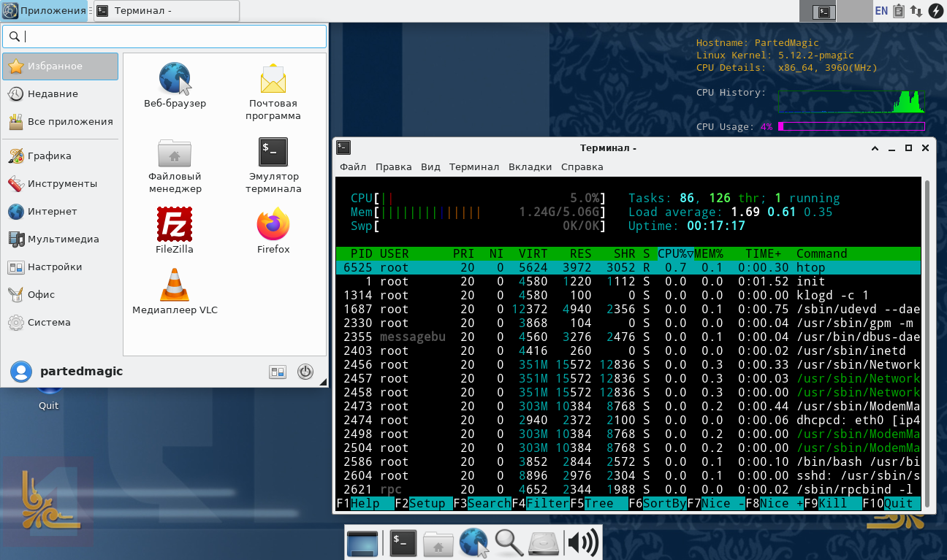
Task: Switch keyboard layout via EN indicator
Action: click(x=881, y=11)
